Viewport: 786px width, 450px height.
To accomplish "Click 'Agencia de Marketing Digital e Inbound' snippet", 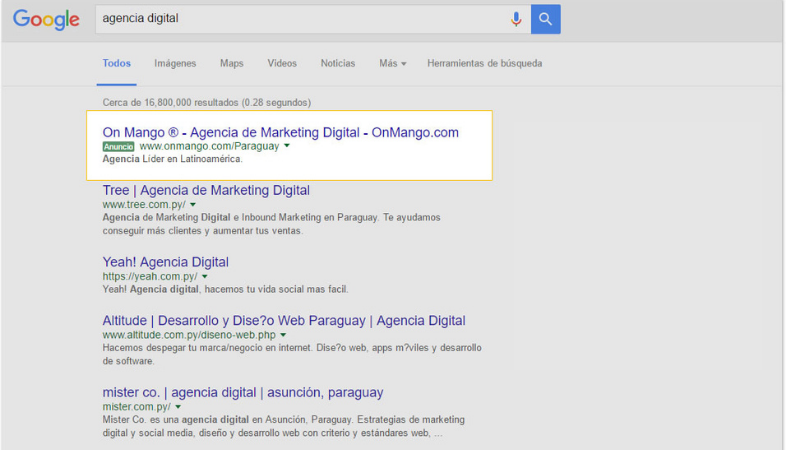I will tap(271, 224).
